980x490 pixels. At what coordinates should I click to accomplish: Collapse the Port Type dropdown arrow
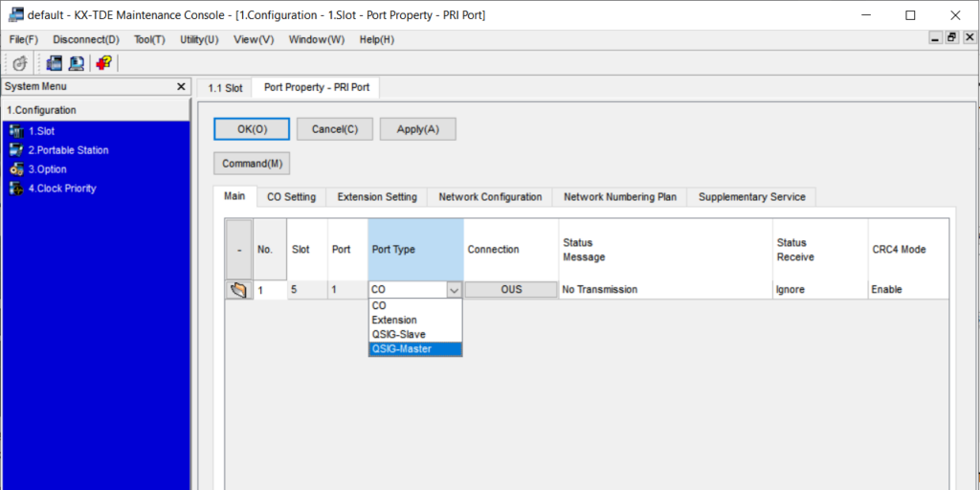pyautogui.click(x=454, y=289)
